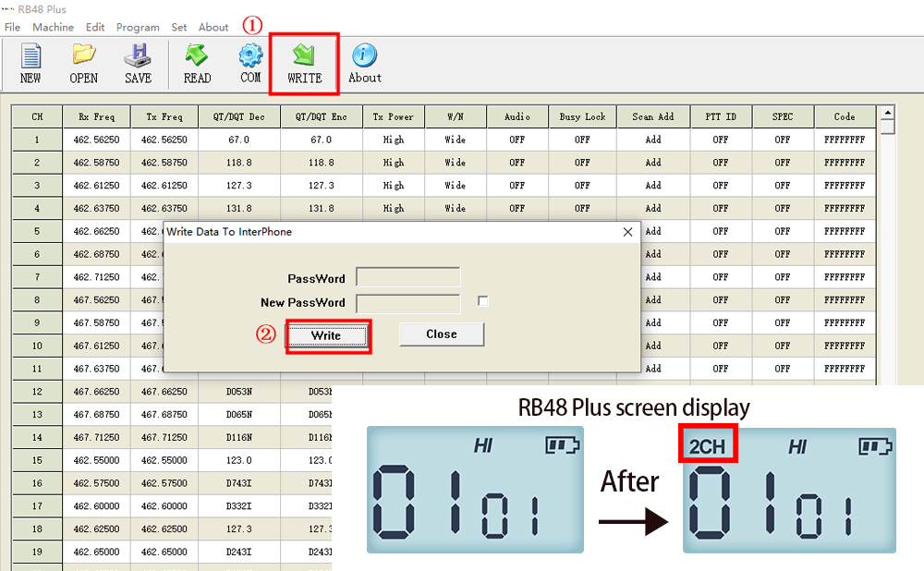
Task: Click the About info icon
Action: [365, 63]
